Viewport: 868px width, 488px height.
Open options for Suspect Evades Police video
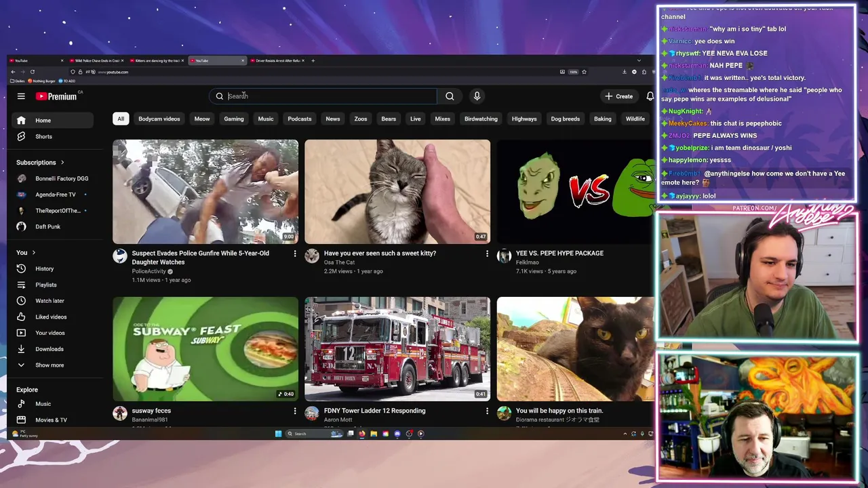point(295,253)
